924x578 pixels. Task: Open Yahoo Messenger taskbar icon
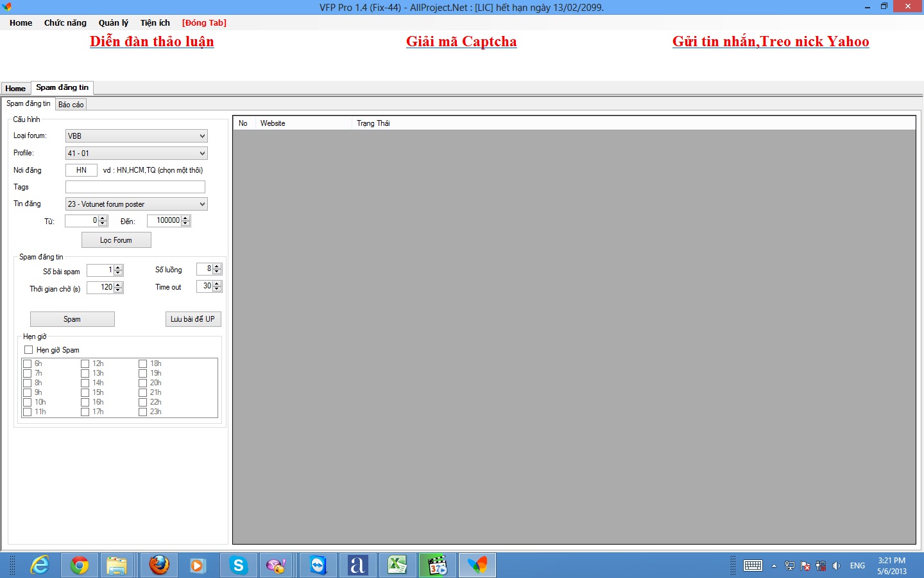[277, 565]
